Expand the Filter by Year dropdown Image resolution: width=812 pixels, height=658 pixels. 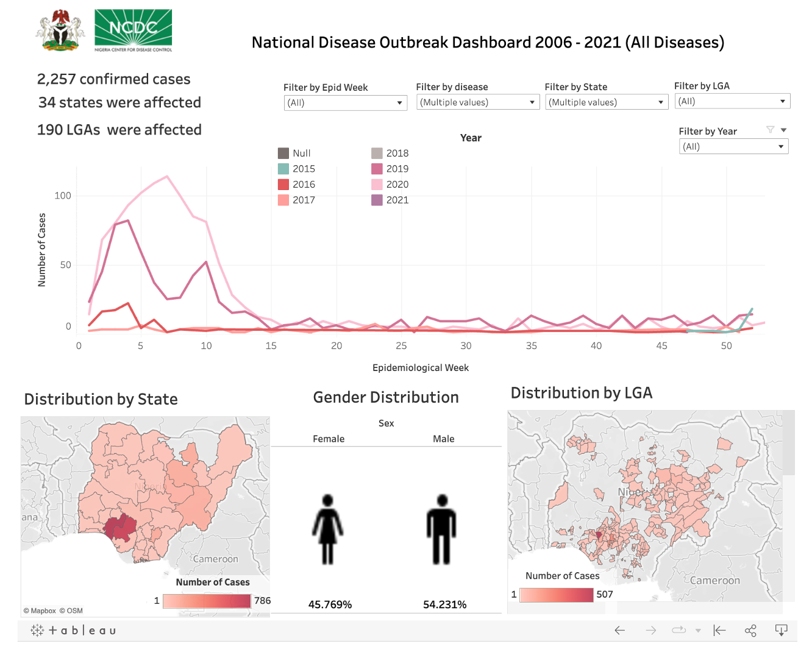(733, 147)
